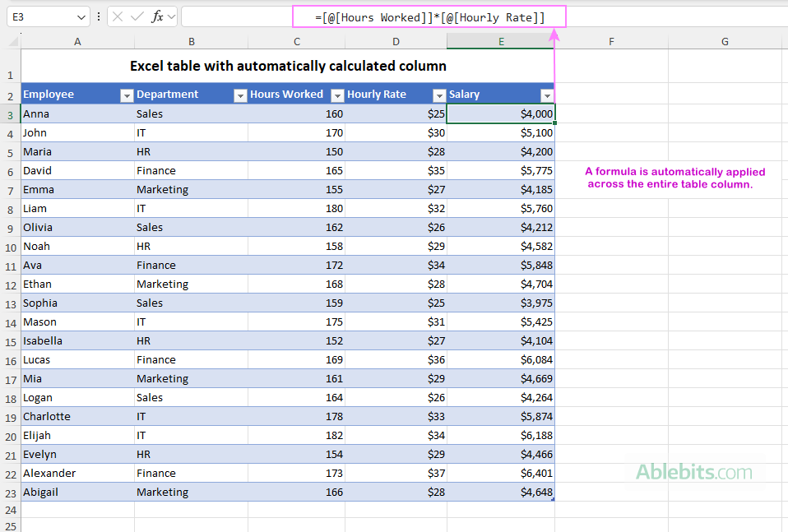The height and width of the screenshot is (532, 788).
Task: Open the Hours Worked filter dropdown
Action: click(336, 95)
